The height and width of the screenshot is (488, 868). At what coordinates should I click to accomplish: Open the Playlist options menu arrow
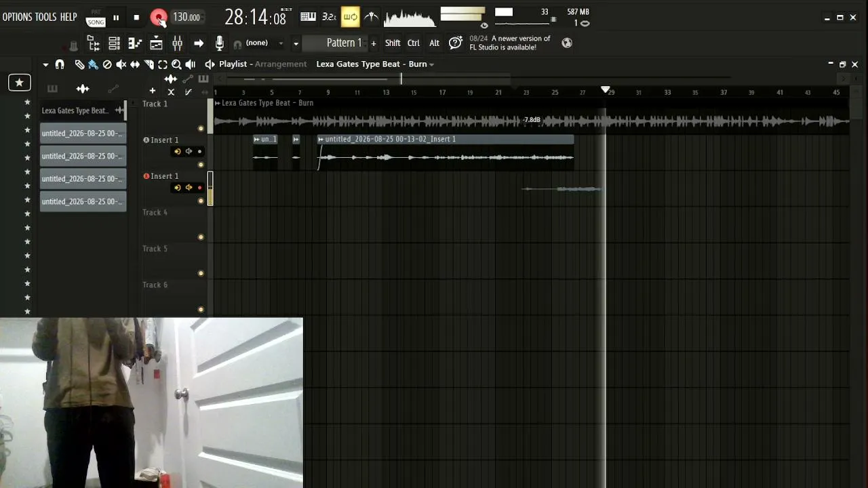click(45, 64)
